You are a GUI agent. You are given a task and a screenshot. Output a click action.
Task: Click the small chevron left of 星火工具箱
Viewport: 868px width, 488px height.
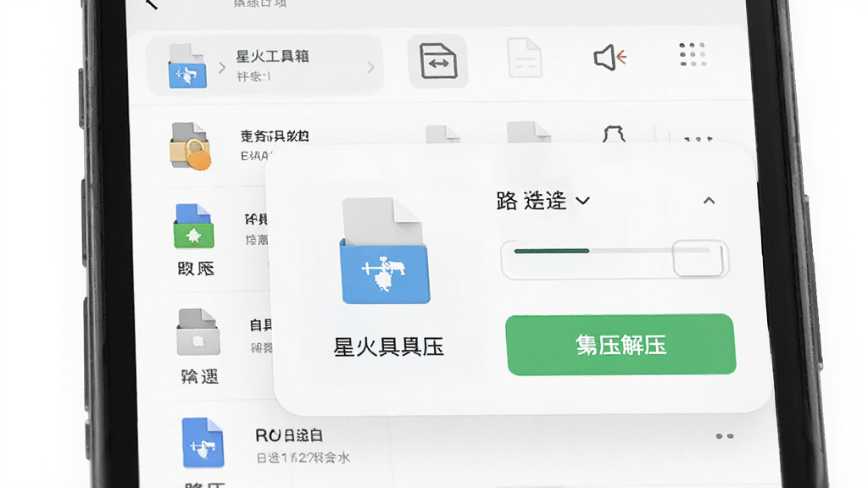pyautogui.click(x=222, y=68)
